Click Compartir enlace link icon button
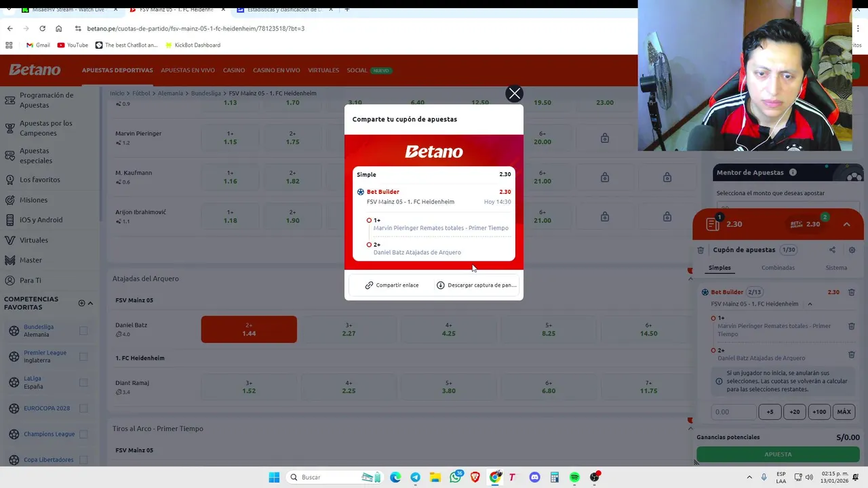The width and height of the screenshot is (868, 488). click(x=392, y=285)
